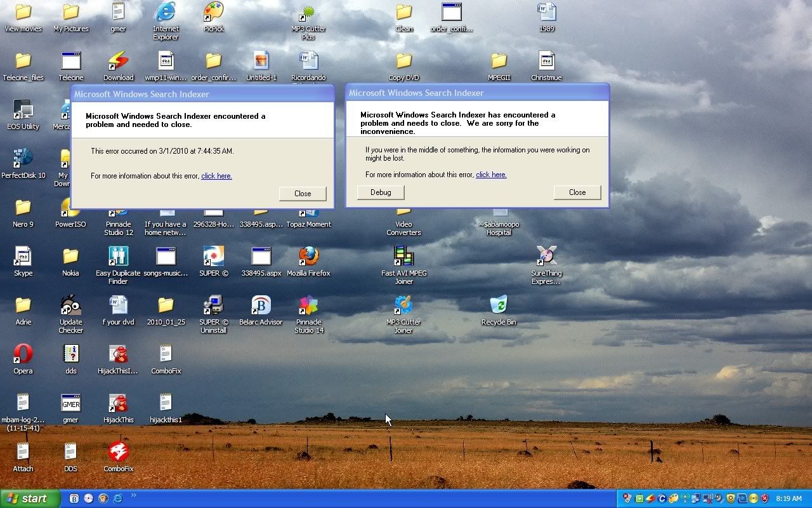This screenshot has height=508, width=812.
Task: Expand the Quick Launch overflow chevron
Action: click(134, 496)
